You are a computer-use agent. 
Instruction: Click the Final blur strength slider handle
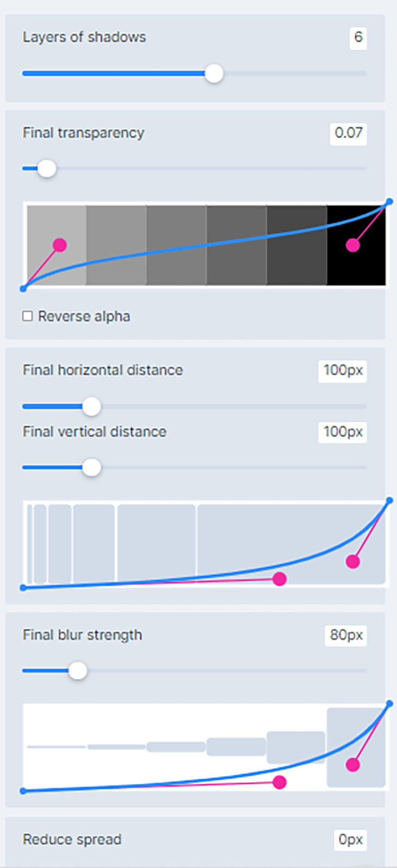click(78, 670)
